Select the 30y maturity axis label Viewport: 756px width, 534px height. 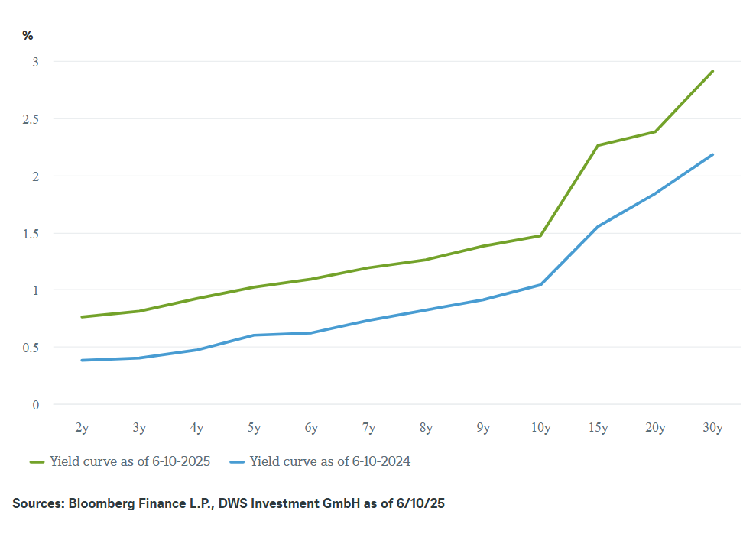pos(712,428)
